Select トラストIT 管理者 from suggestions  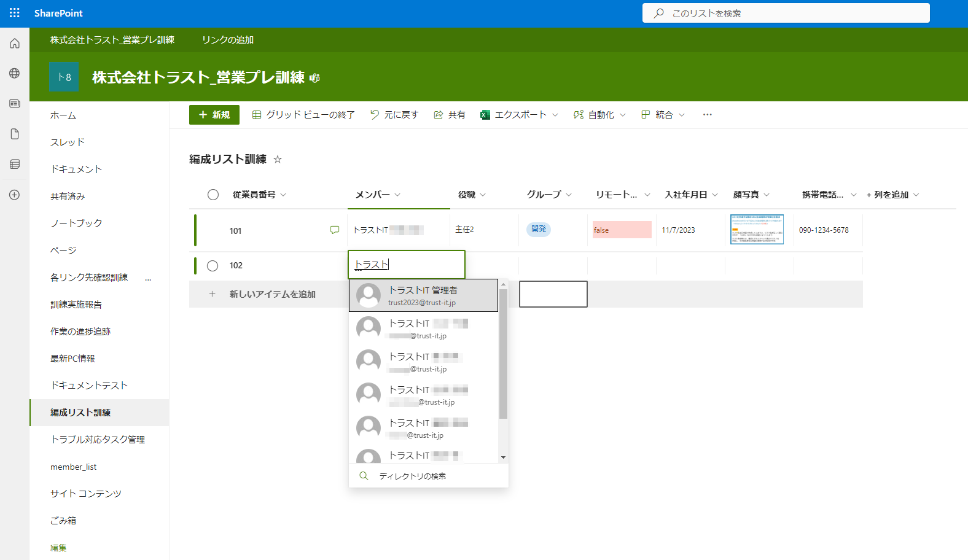(x=423, y=295)
